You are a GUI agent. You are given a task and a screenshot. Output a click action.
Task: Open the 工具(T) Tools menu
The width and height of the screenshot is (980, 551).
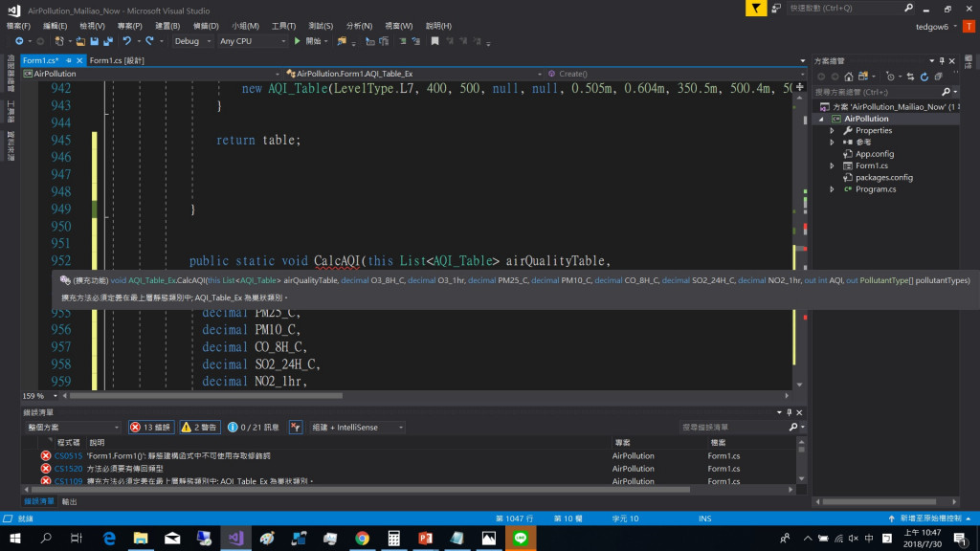283,26
